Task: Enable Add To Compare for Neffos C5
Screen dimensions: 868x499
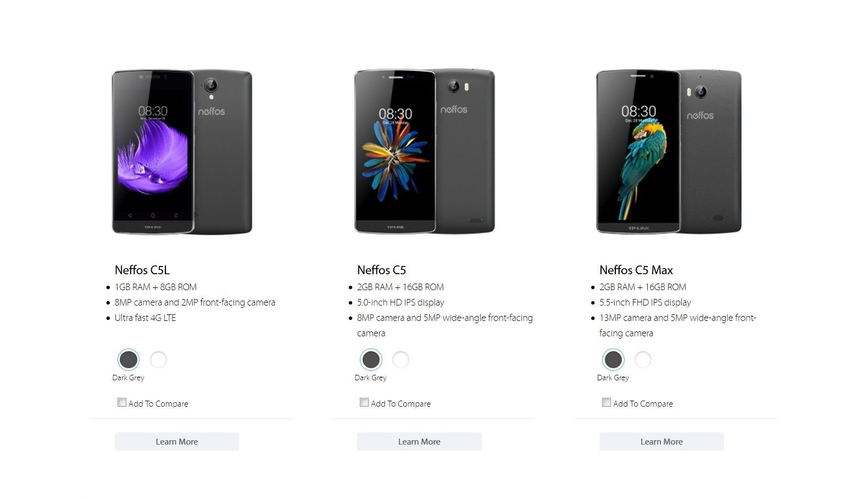Action: pyautogui.click(x=364, y=402)
